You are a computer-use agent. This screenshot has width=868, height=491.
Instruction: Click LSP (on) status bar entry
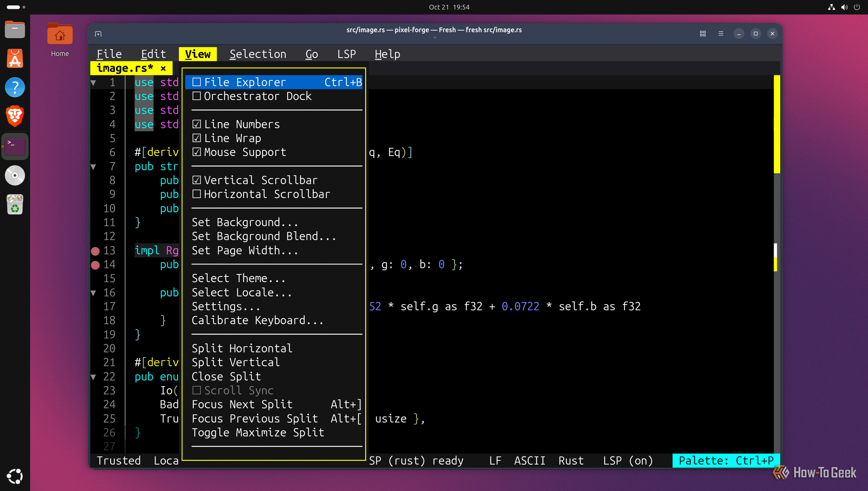(628, 460)
